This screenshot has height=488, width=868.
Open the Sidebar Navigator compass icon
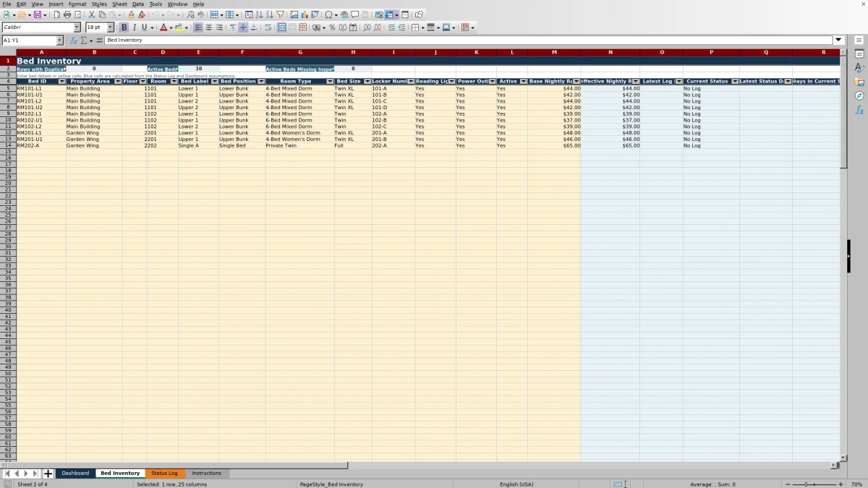(859, 95)
